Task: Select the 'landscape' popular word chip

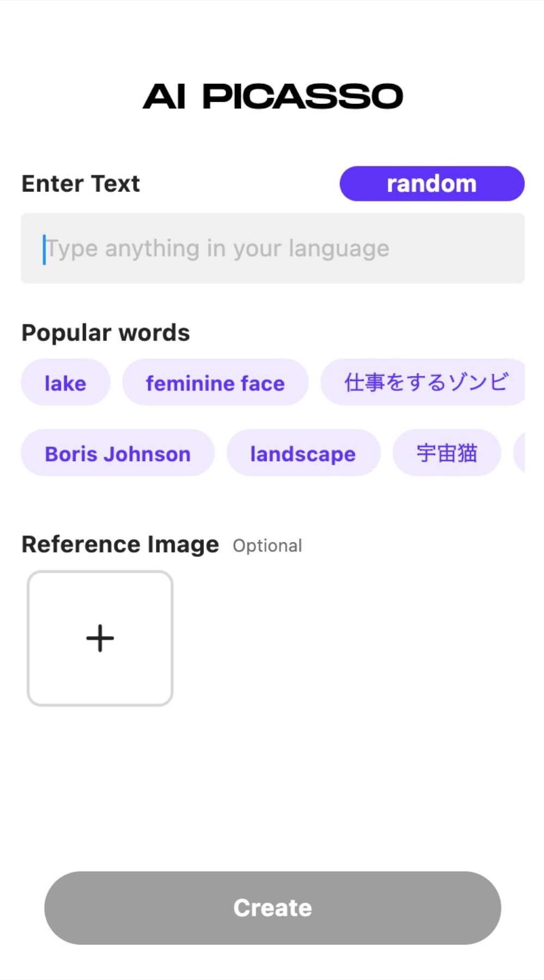Action: point(303,453)
